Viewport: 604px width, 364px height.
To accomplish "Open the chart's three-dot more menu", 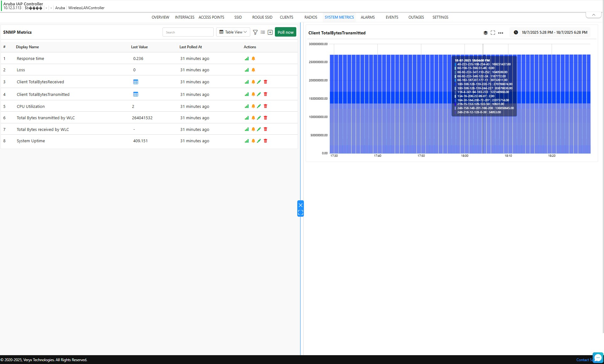I will tap(500, 33).
